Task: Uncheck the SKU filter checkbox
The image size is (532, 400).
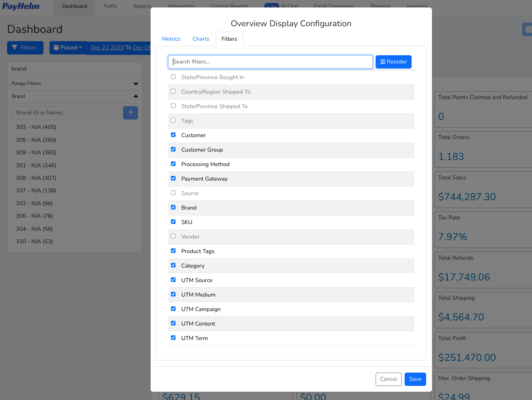Action: [x=173, y=222]
